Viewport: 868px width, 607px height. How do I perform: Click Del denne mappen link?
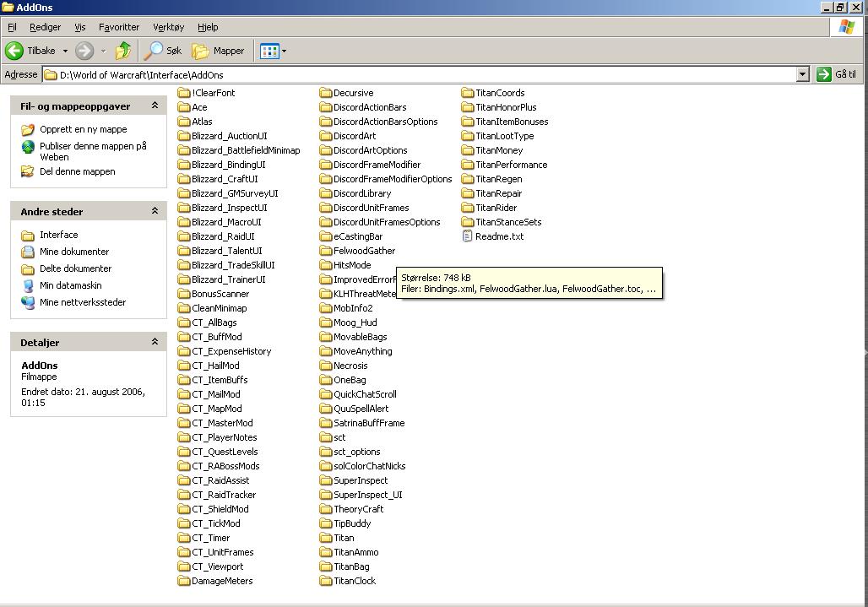click(78, 171)
